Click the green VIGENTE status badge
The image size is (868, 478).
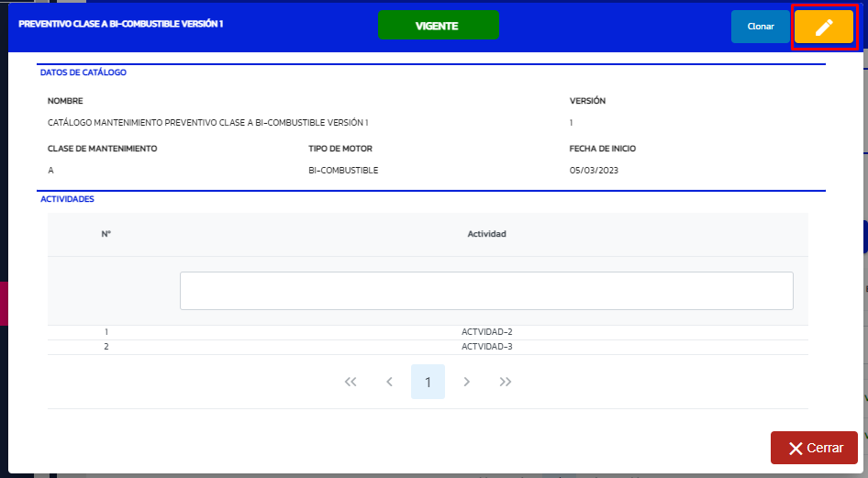(438, 26)
